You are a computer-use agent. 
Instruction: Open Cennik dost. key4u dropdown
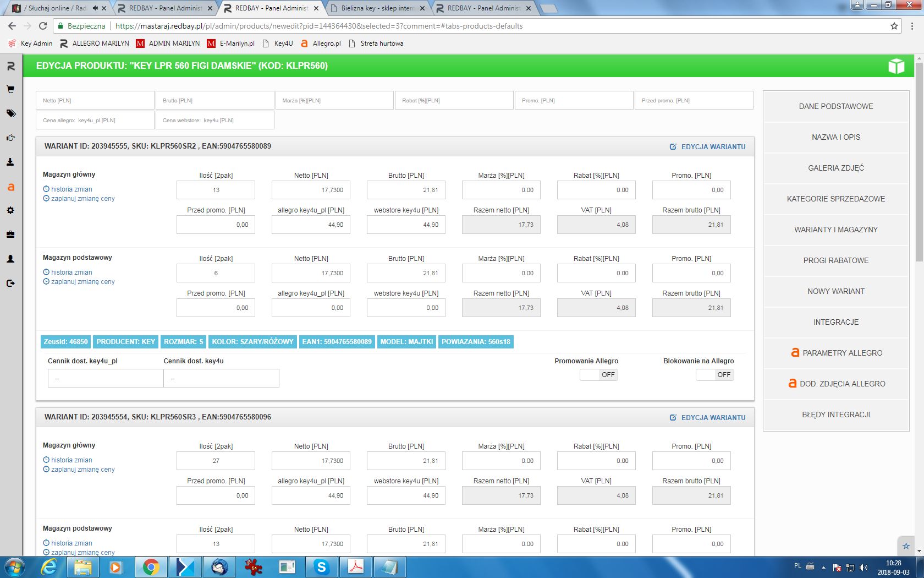coord(221,378)
